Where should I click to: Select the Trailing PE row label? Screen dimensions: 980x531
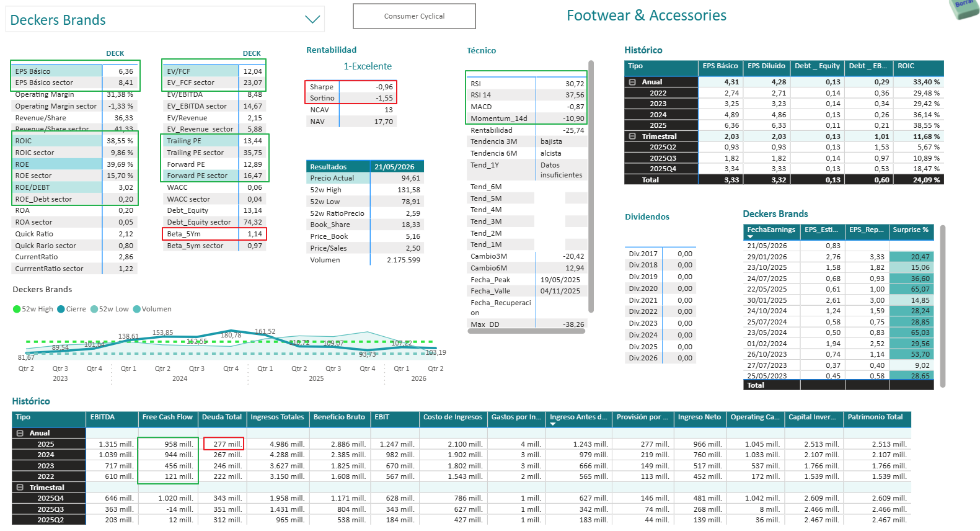[184, 141]
